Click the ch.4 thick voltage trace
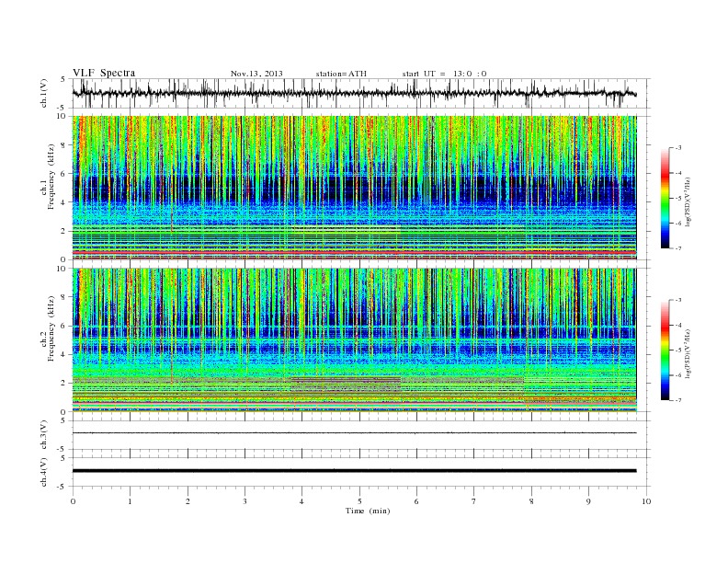 point(354,471)
